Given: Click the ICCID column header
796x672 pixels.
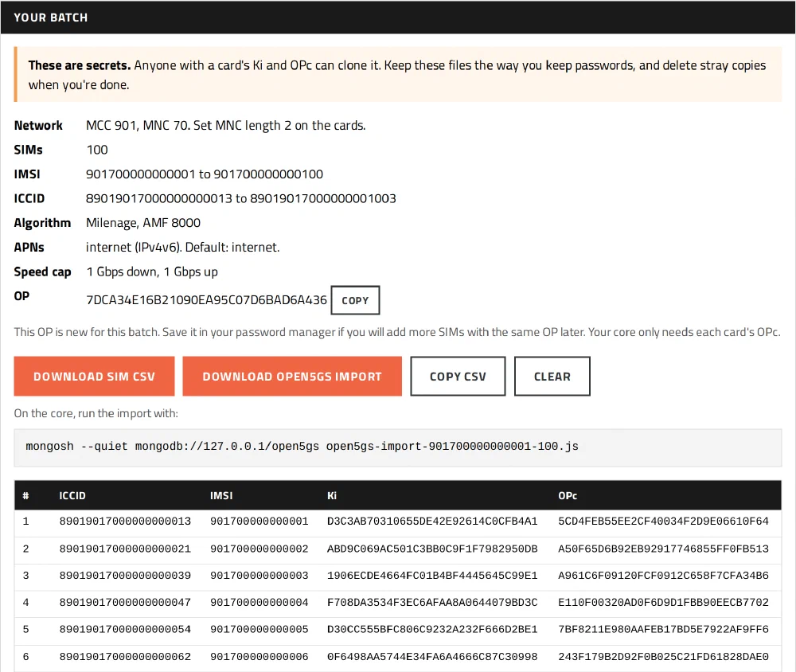Looking at the screenshot, I should pos(72,496).
